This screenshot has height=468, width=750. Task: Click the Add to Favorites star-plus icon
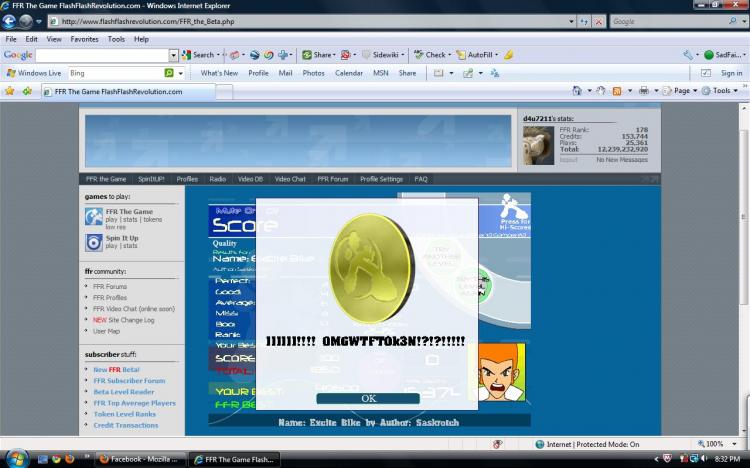[x=27, y=91]
